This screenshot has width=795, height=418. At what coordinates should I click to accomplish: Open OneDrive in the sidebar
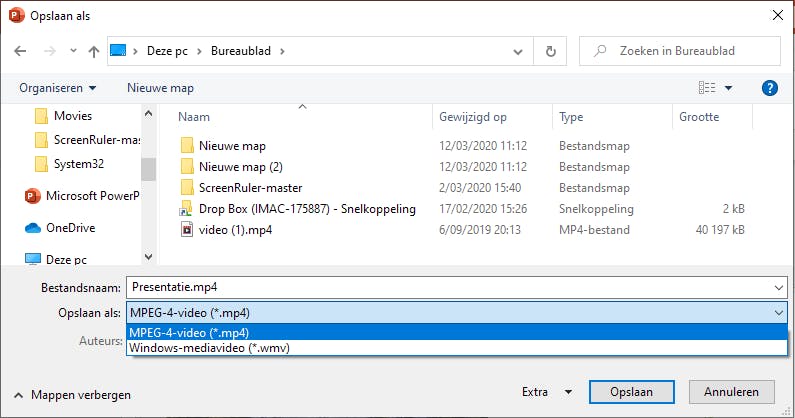tap(70, 227)
